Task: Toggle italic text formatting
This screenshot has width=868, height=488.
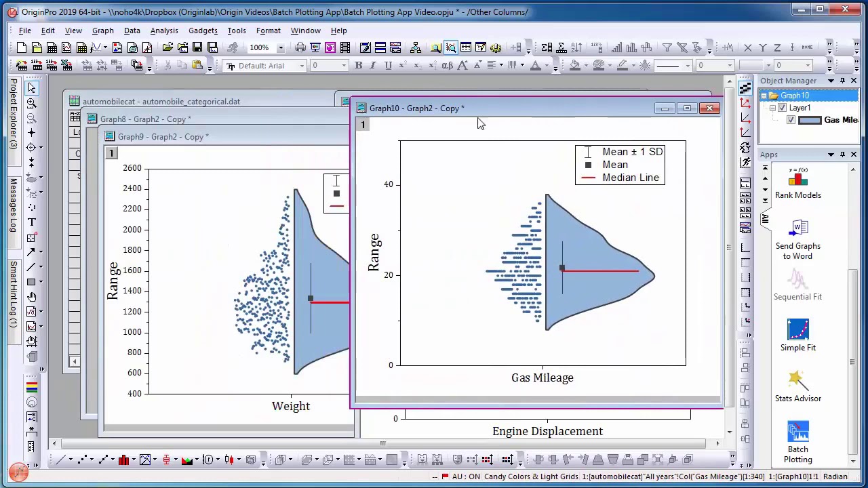Action: (x=373, y=65)
